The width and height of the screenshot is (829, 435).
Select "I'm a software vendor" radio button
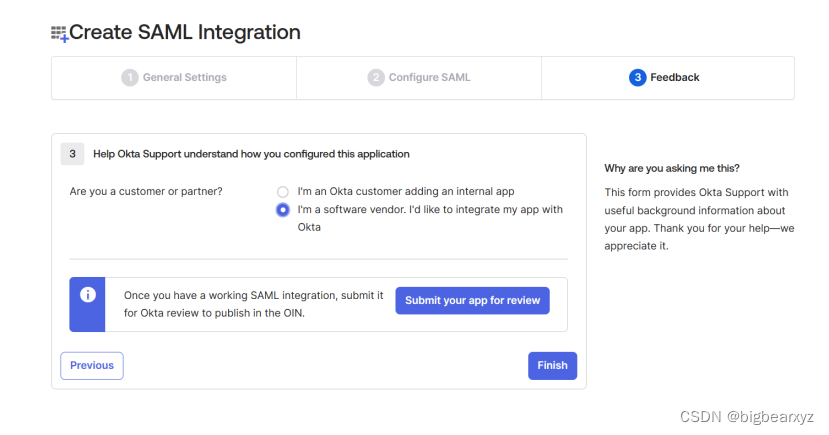point(283,210)
